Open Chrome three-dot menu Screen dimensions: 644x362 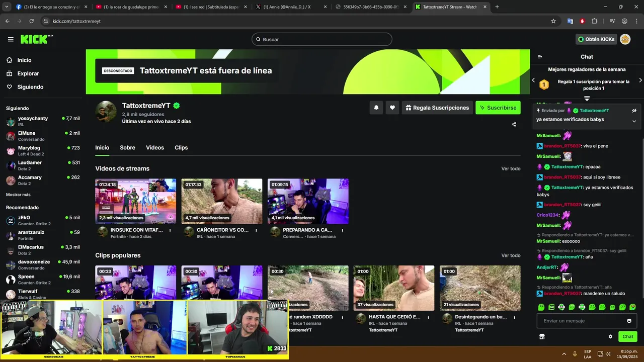click(x=636, y=21)
